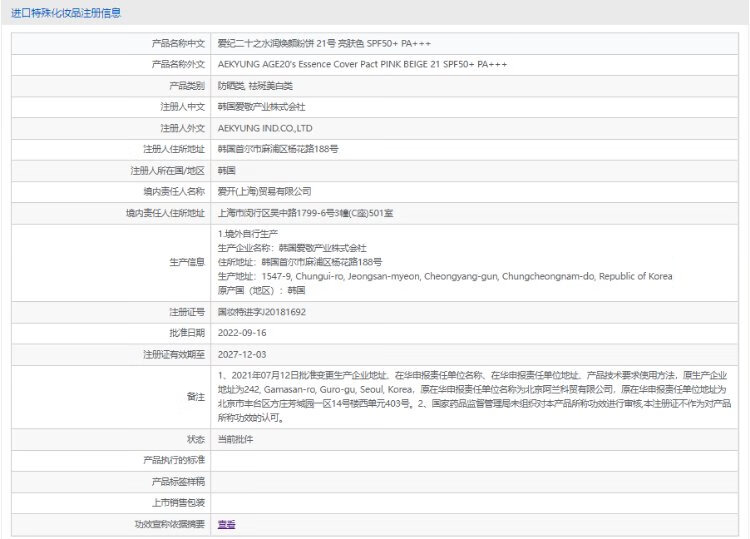Click the 注册人所在国/地区 value 韩国
The image size is (750, 539).
tap(228, 170)
